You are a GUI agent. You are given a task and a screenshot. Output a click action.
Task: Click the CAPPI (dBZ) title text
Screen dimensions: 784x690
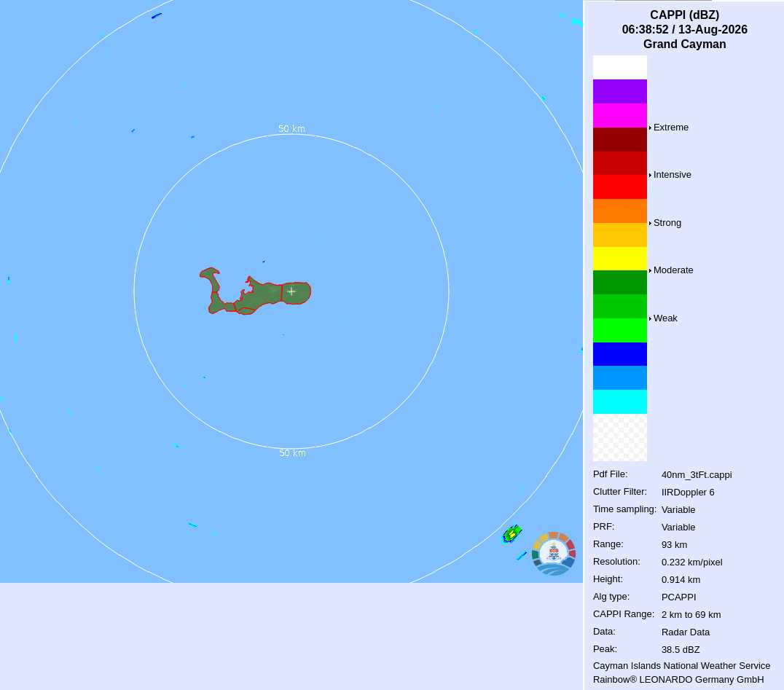click(x=684, y=15)
